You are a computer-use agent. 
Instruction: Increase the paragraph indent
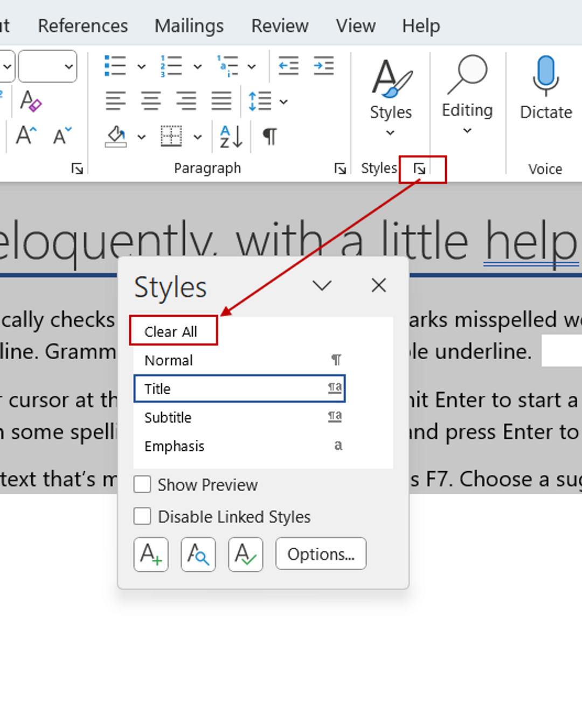323,66
